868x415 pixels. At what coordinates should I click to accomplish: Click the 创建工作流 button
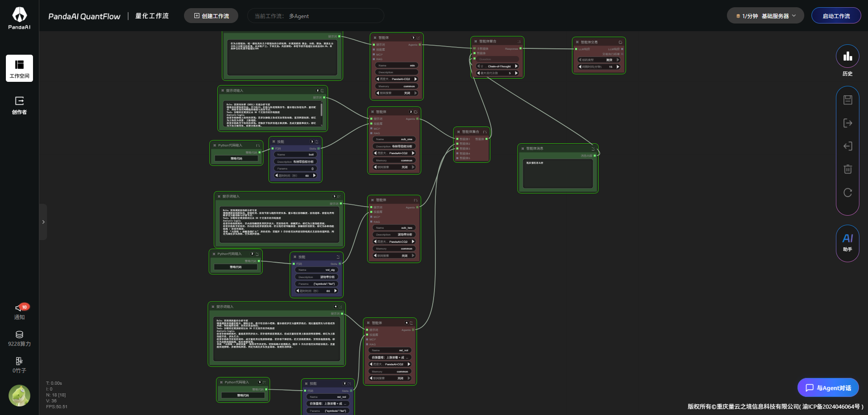211,16
